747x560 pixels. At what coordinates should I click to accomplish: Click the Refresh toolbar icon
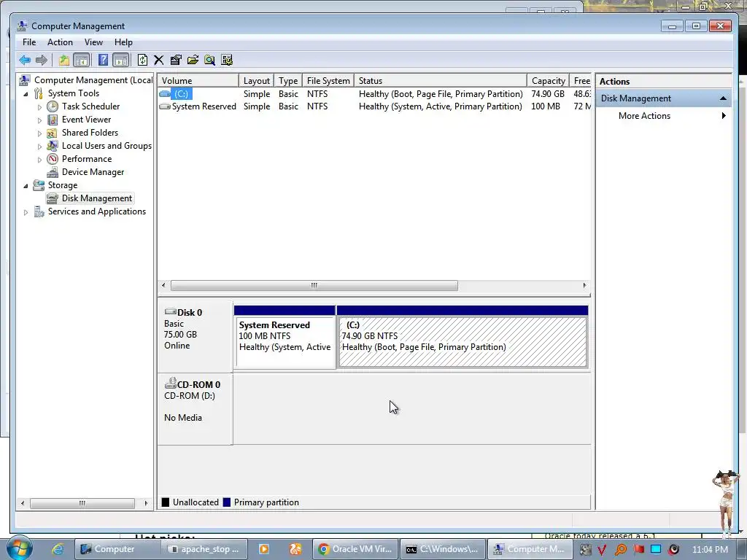point(142,60)
